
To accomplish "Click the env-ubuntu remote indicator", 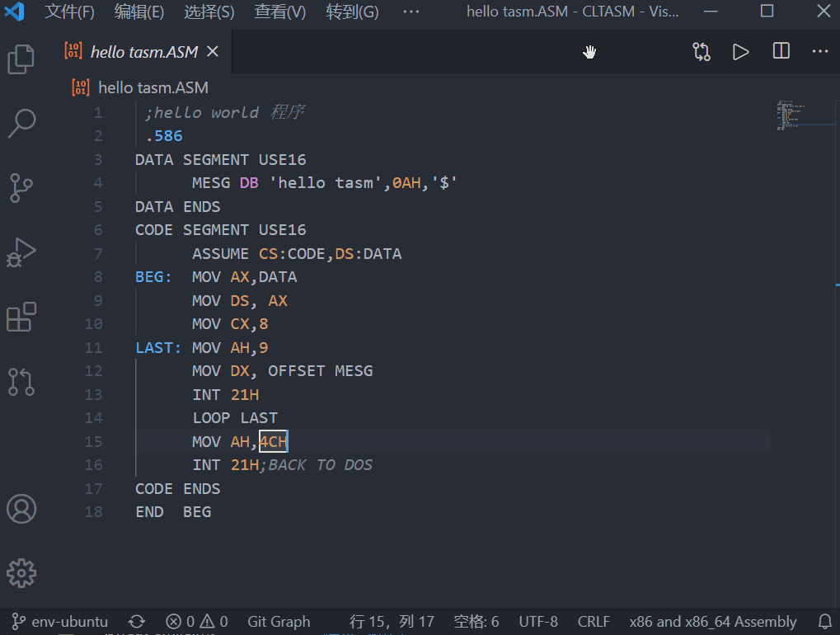I will [x=58, y=621].
